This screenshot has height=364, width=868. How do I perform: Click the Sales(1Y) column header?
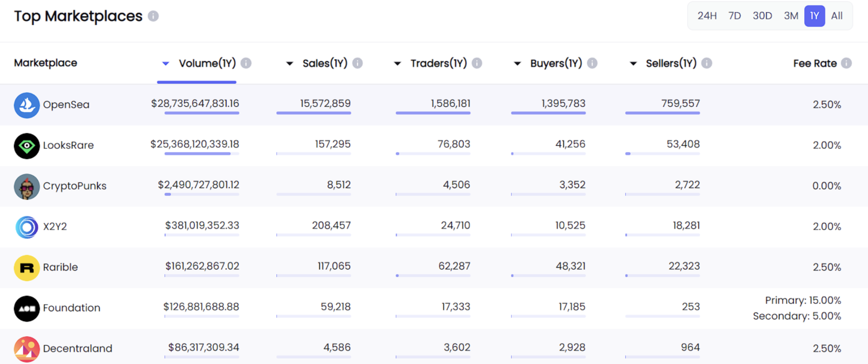325,63
